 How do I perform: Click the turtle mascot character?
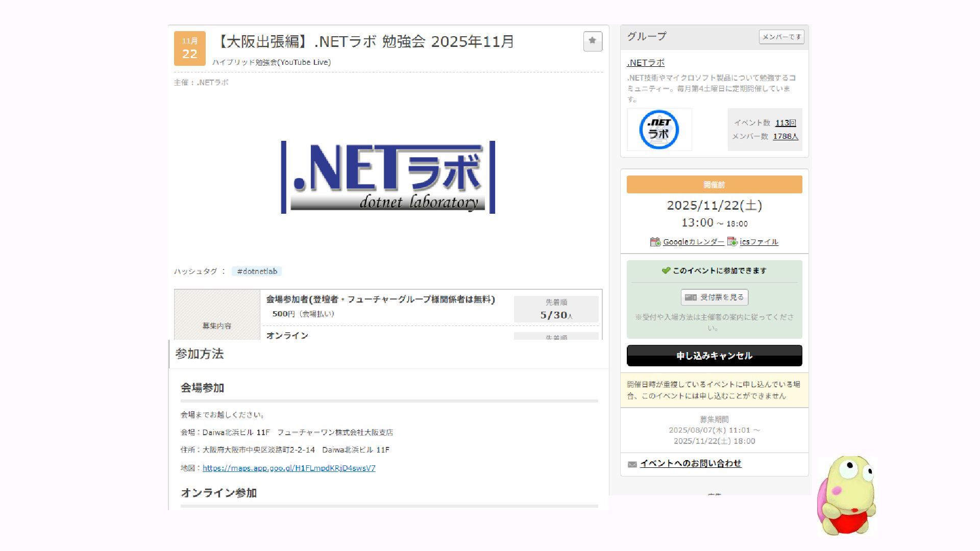tap(846, 495)
